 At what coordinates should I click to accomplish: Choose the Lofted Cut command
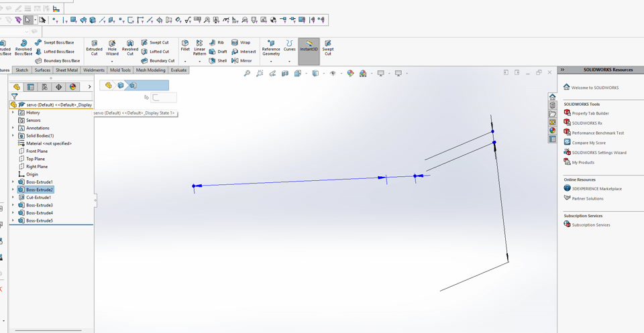click(155, 52)
